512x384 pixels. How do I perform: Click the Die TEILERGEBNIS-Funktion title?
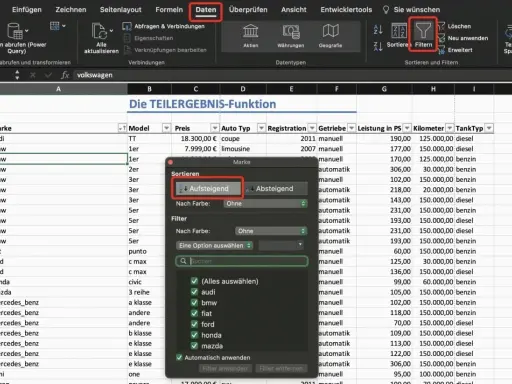click(203, 104)
